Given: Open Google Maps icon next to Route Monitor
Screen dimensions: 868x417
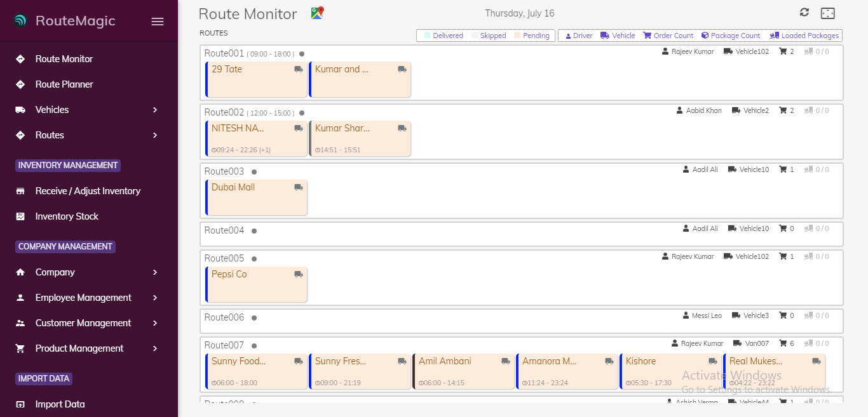Looking at the screenshot, I should [x=317, y=13].
